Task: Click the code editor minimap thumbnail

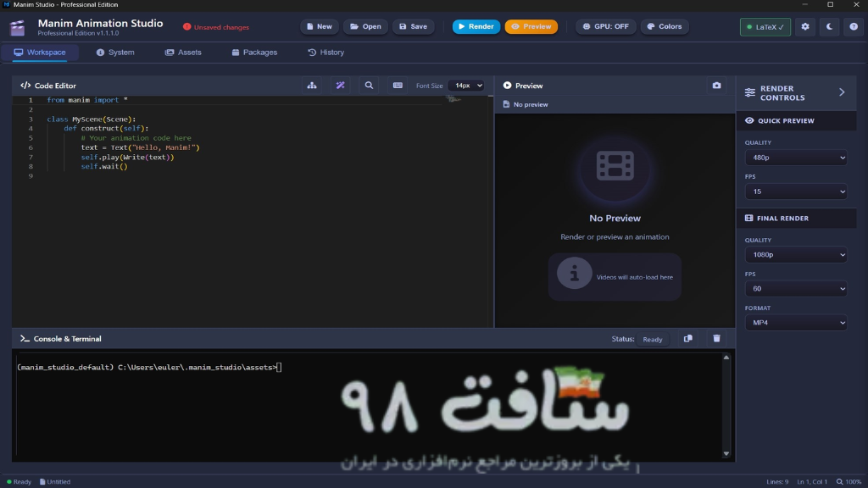Action: [454, 99]
